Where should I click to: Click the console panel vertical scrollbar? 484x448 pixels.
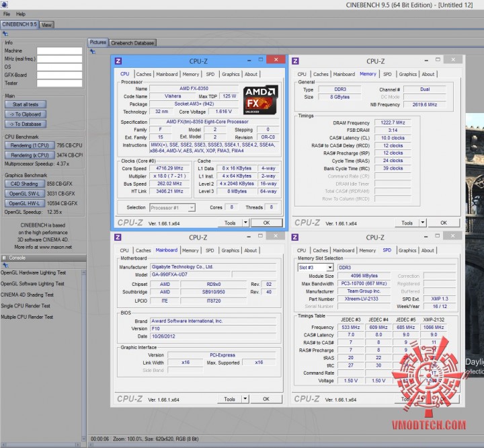[x=83, y=355]
